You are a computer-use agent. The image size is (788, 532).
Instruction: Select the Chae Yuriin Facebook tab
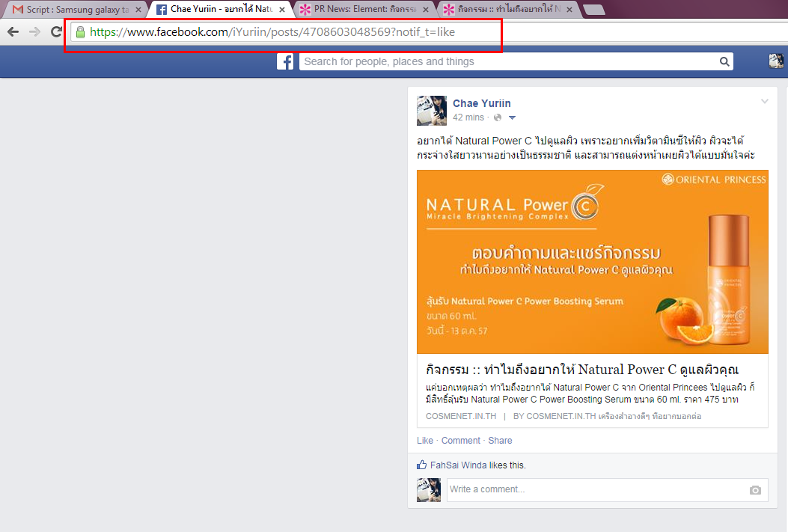pos(221,9)
